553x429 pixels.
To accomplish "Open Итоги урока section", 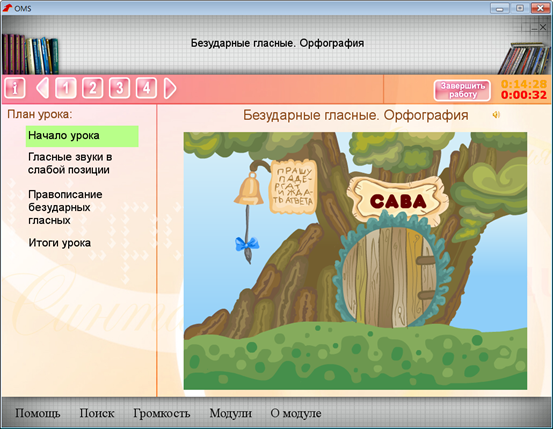I will (x=60, y=243).
